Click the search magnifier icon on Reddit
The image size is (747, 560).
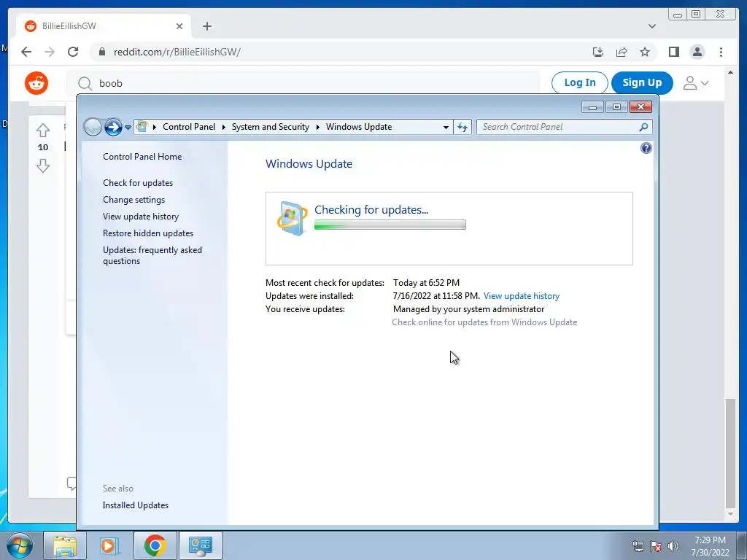85,83
